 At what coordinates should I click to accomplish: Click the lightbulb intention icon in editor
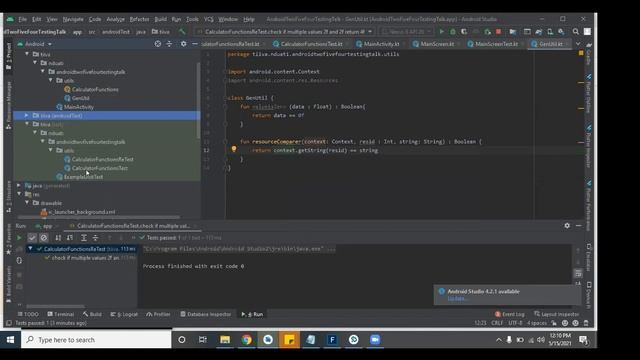point(234,149)
